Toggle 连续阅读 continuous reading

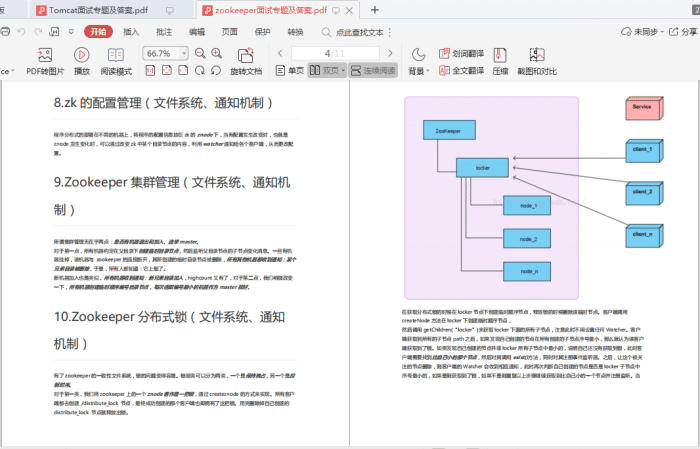373,71
